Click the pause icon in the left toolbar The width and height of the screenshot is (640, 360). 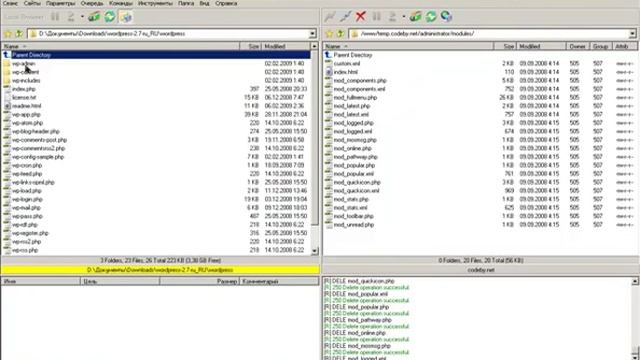point(55,17)
